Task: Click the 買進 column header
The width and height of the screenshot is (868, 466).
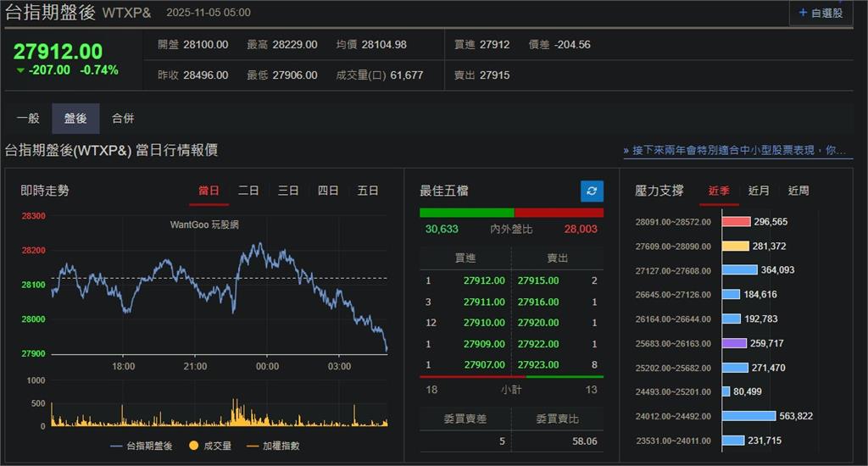Action: (465, 258)
